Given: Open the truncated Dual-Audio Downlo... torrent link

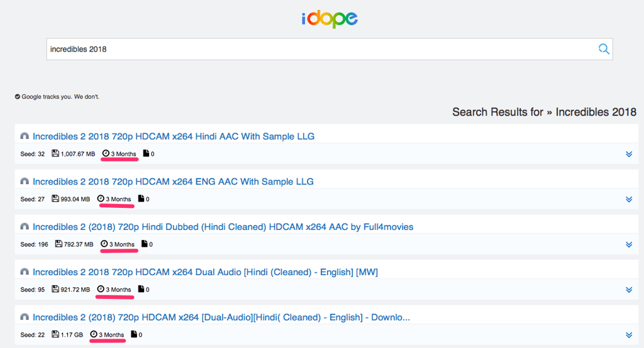Looking at the screenshot, I should click(x=221, y=317).
